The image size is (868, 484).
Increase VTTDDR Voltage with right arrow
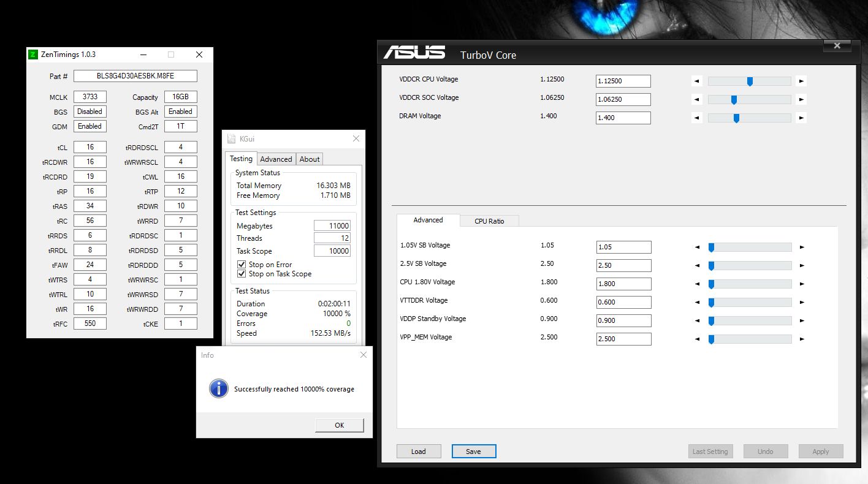(802, 303)
